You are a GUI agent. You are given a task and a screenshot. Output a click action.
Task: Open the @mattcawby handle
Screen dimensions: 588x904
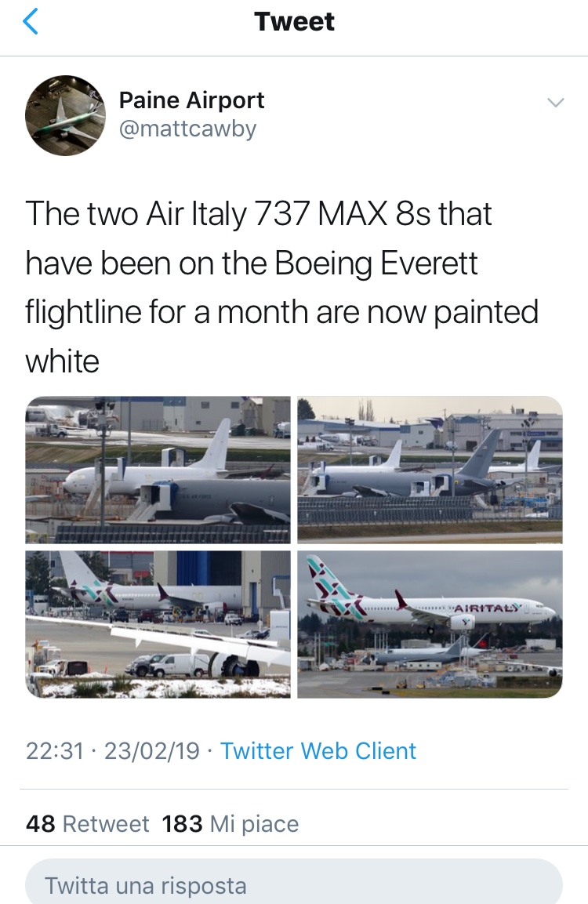click(x=187, y=129)
